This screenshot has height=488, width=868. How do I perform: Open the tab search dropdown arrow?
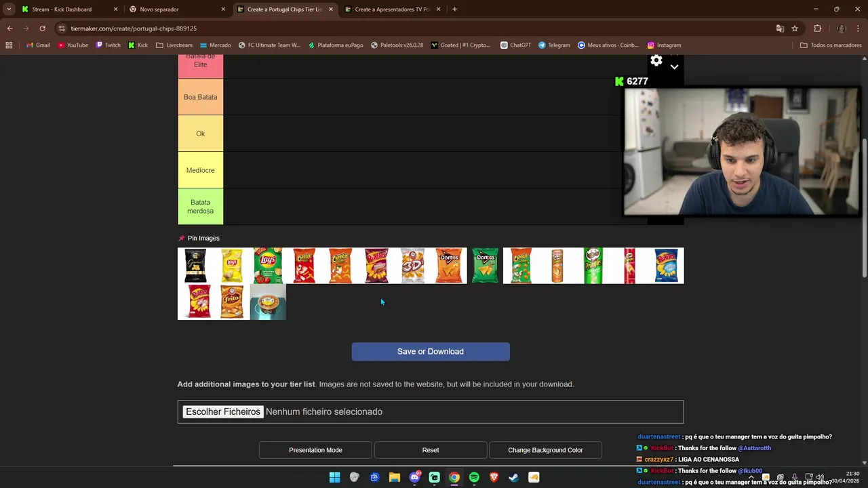click(x=9, y=9)
